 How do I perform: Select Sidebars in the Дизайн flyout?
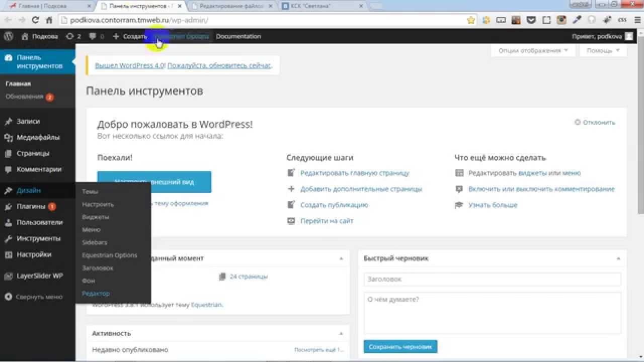pyautogui.click(x=94, y=242)
